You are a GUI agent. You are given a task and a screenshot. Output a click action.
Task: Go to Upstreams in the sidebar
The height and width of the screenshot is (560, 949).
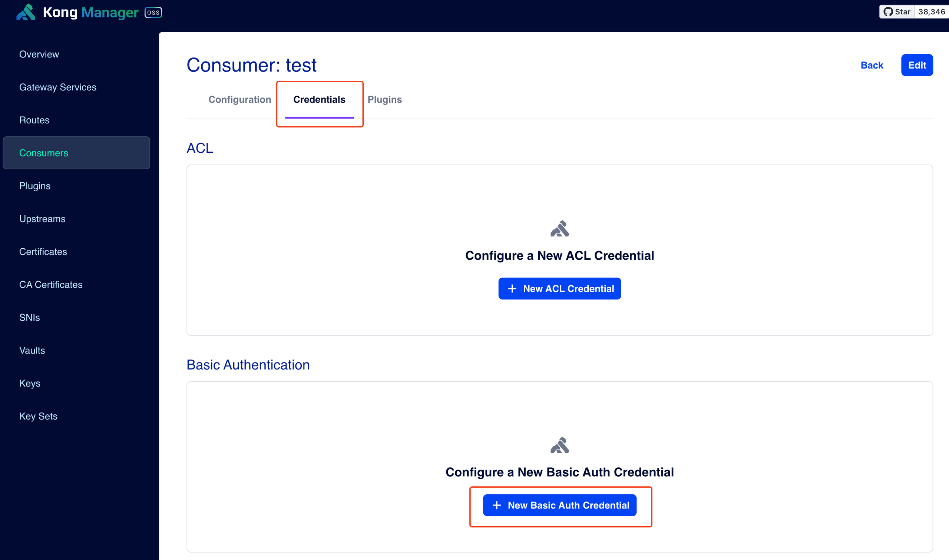42,219
